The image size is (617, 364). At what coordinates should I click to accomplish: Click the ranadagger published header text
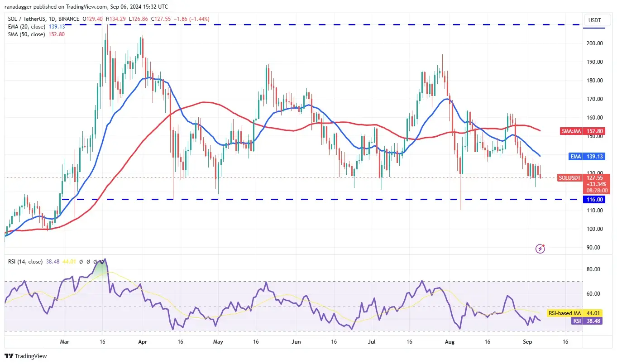coord(86,7)
